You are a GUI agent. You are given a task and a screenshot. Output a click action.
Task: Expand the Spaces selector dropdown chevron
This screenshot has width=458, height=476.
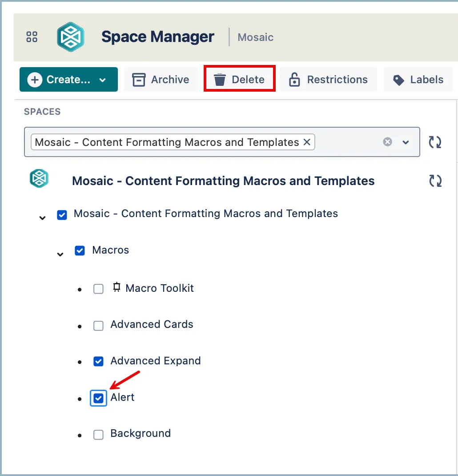(406, 142)
